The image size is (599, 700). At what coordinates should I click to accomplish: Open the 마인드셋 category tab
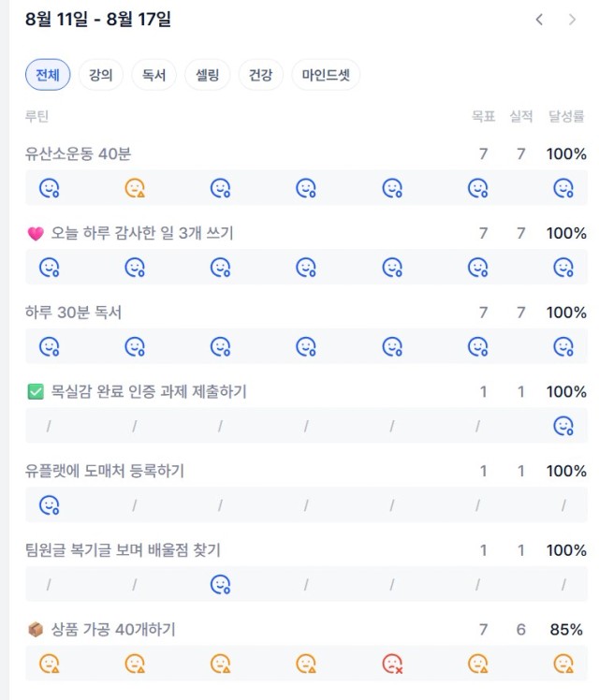click(326, 75)
